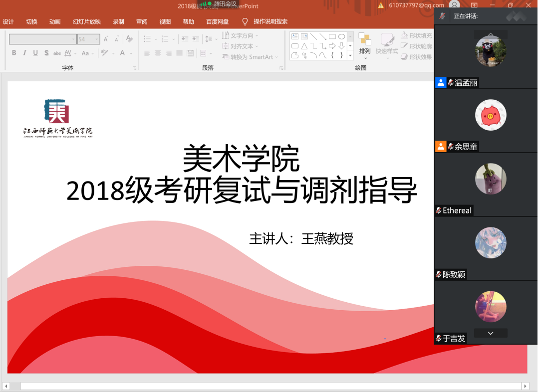
Task: Toggle text shadow effect
Action: (x=46, y=53)
